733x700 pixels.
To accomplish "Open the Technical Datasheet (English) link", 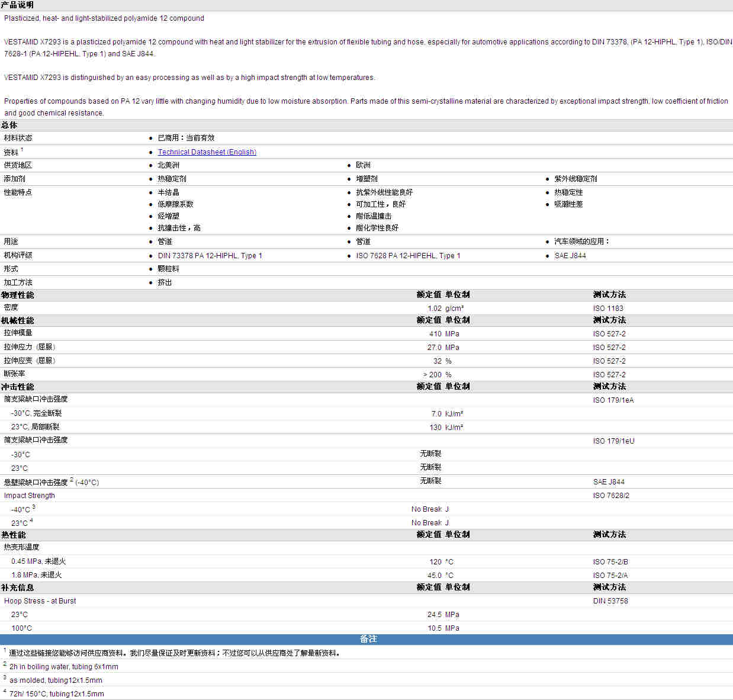I will tap(207, 152).
